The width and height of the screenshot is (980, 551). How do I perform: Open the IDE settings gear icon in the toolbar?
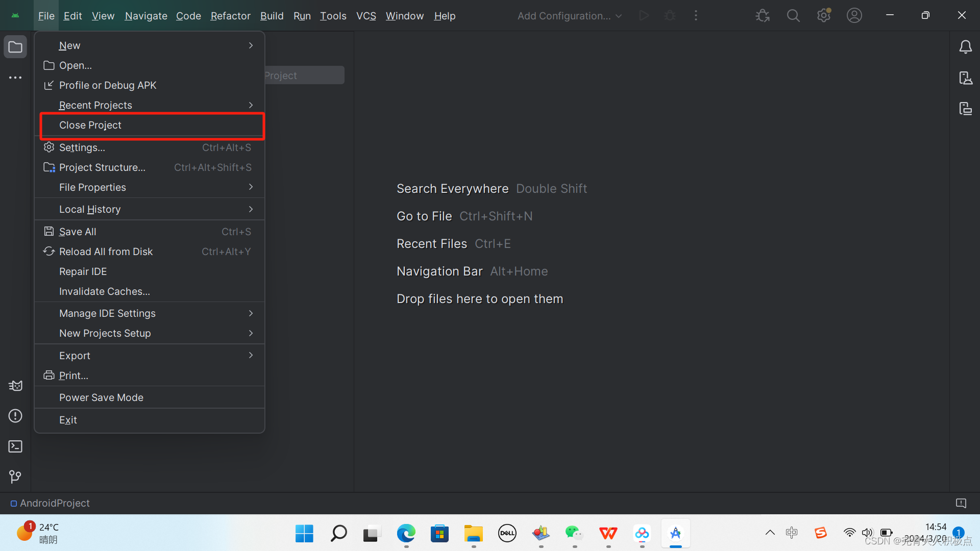823,16
